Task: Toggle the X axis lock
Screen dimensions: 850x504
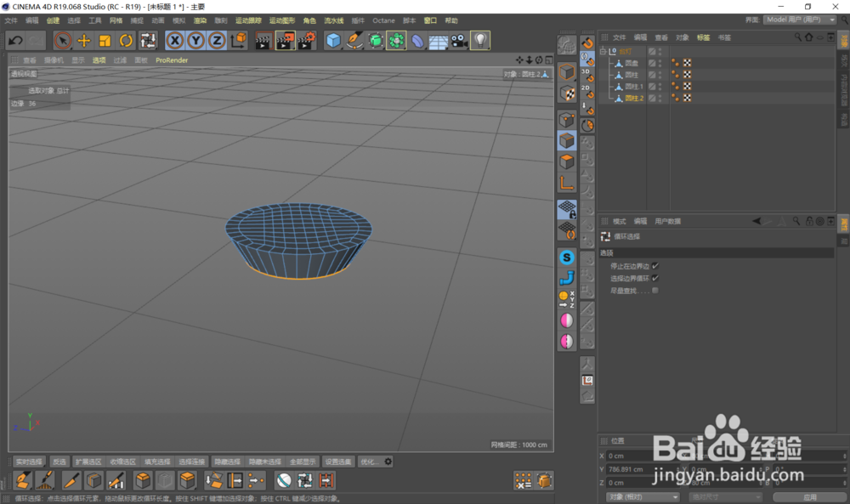Action: [175, 40]
